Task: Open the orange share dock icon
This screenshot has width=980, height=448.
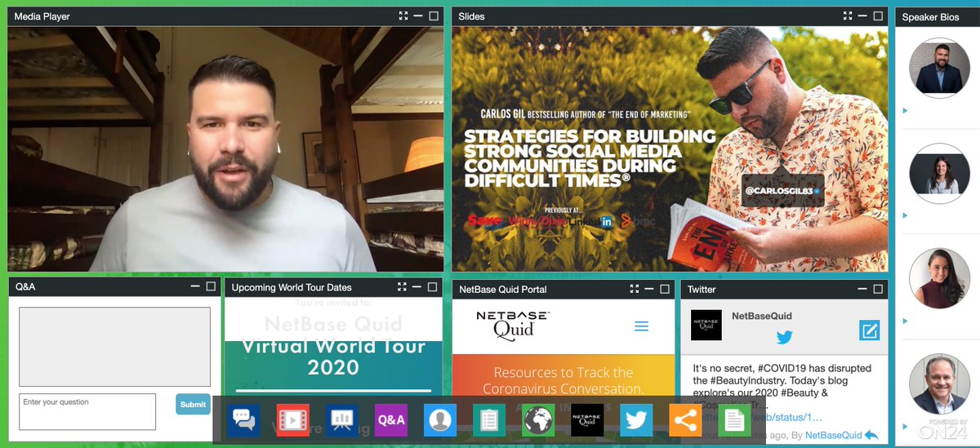Action: pyautogui.click(x=685, y=420)
